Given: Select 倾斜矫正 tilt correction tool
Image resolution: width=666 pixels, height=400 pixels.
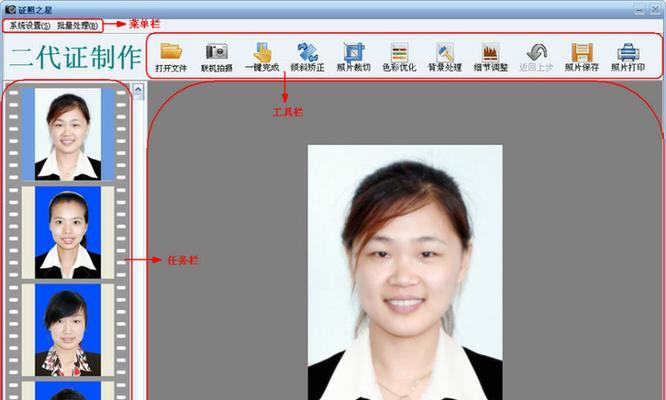Looking at the screenshot, I should click(308, 57).
